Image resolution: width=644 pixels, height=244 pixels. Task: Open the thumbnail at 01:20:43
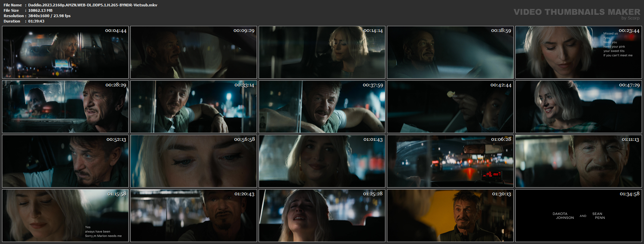pos(194,215)
